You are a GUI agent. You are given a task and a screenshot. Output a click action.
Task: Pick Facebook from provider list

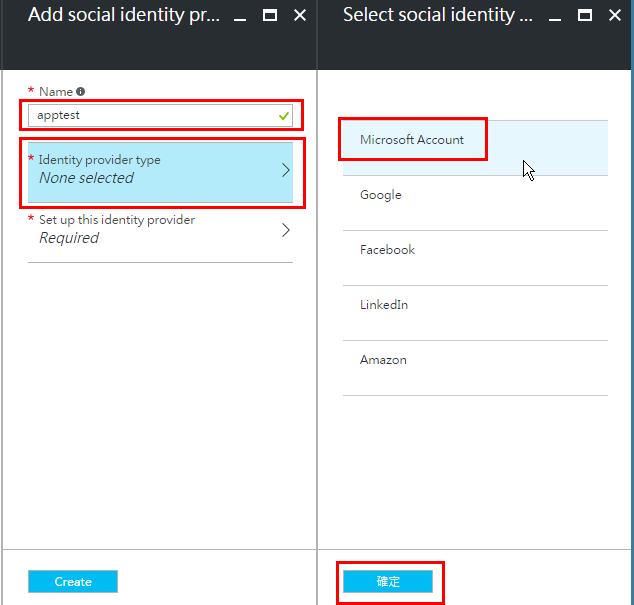(387, 250)
